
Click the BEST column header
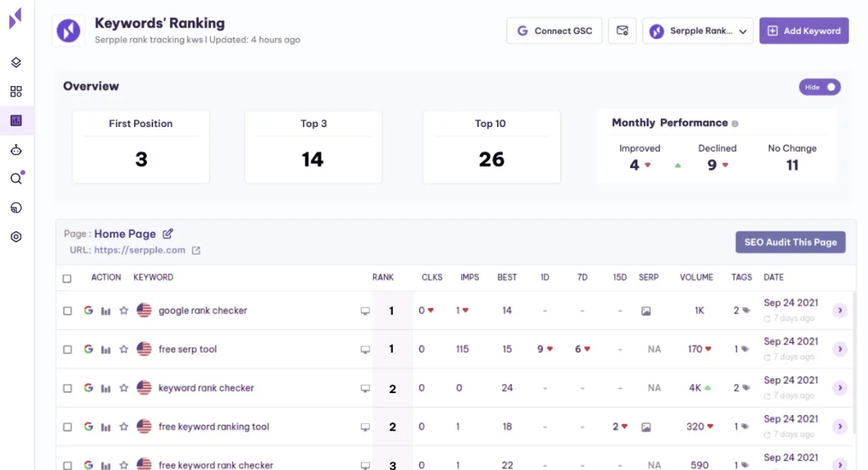[507, 277]
